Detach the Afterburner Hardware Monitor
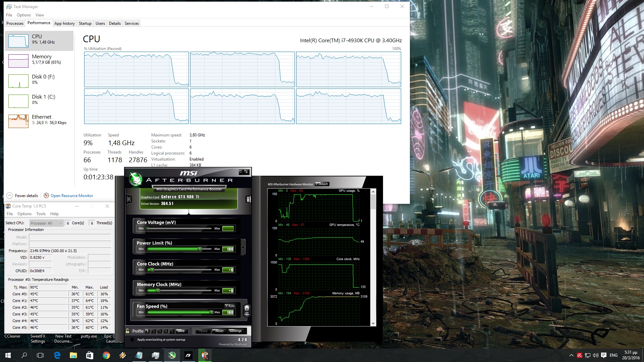 click(322, 184)
